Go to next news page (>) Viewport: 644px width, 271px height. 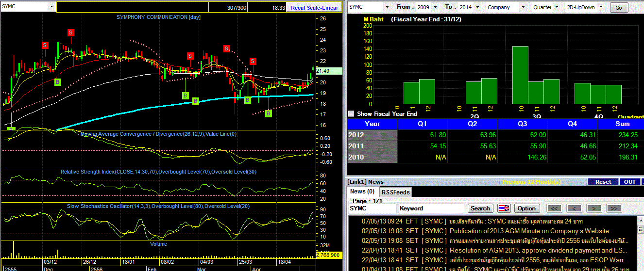[593, 208]
